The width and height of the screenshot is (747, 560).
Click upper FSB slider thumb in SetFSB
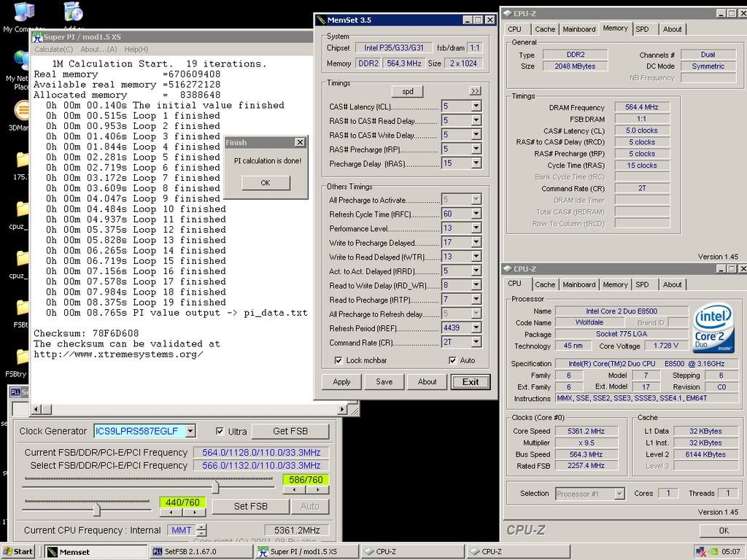[215, 486]
